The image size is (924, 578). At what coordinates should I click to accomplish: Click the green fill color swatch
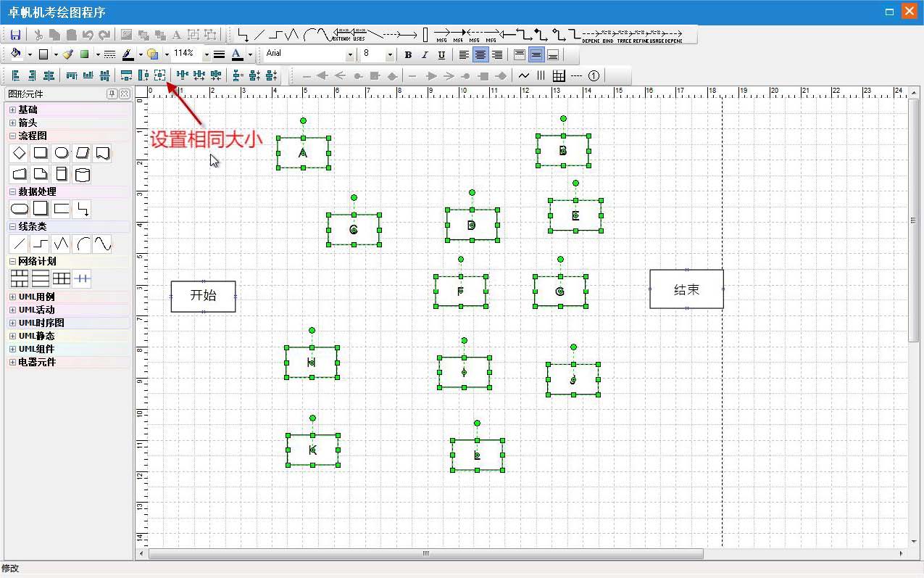point(84,54)
